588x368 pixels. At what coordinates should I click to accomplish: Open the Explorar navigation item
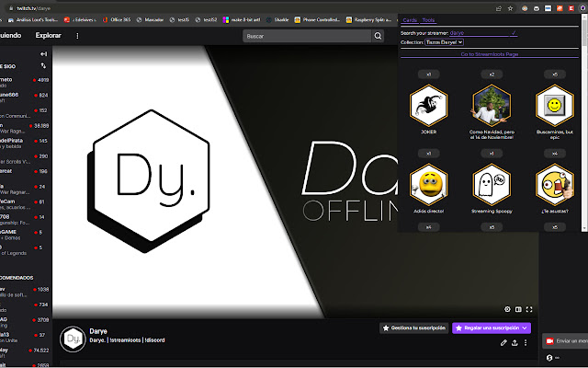tap(48, 35)
